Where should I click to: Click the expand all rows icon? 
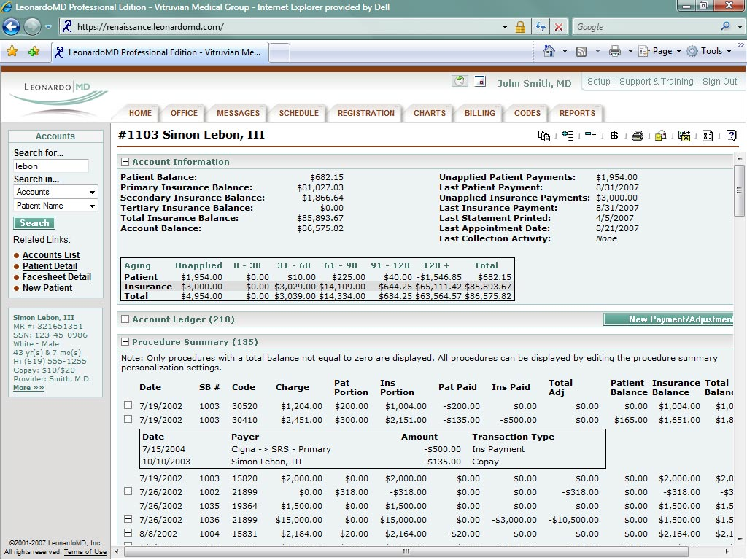(x=567, y=136)
